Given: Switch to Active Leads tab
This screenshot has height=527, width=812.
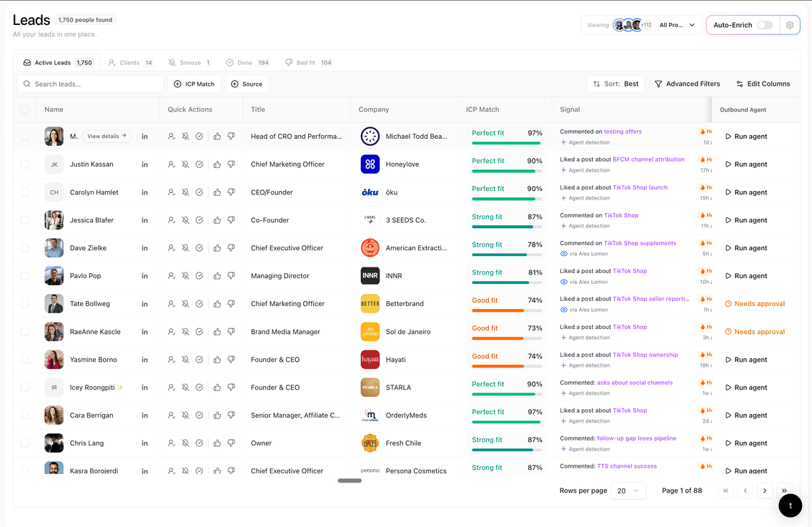Looking at the screenshot, I should [x=58, y=63].
